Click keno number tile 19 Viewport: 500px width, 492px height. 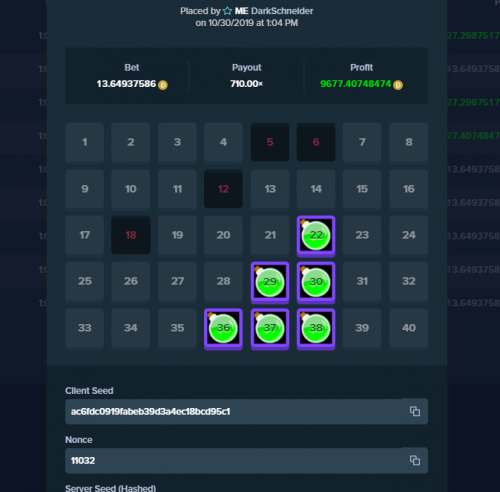pyautogui.click(x=177, y=235)
